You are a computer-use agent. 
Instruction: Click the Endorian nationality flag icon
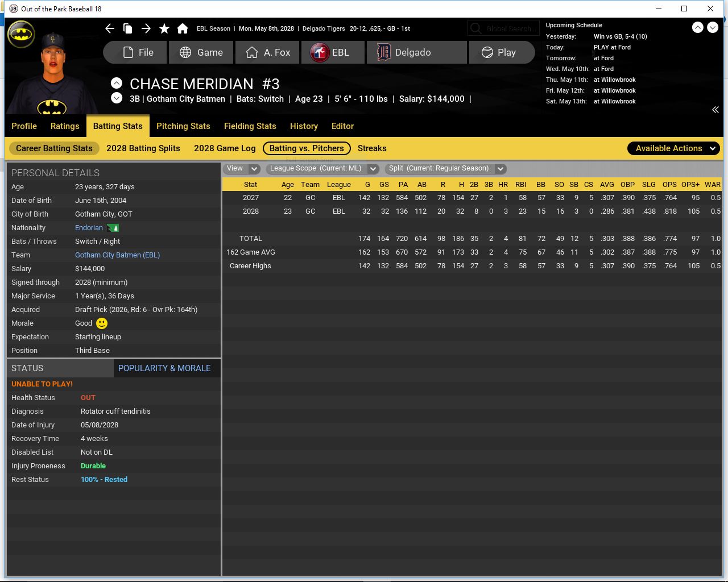coord(113,228)
